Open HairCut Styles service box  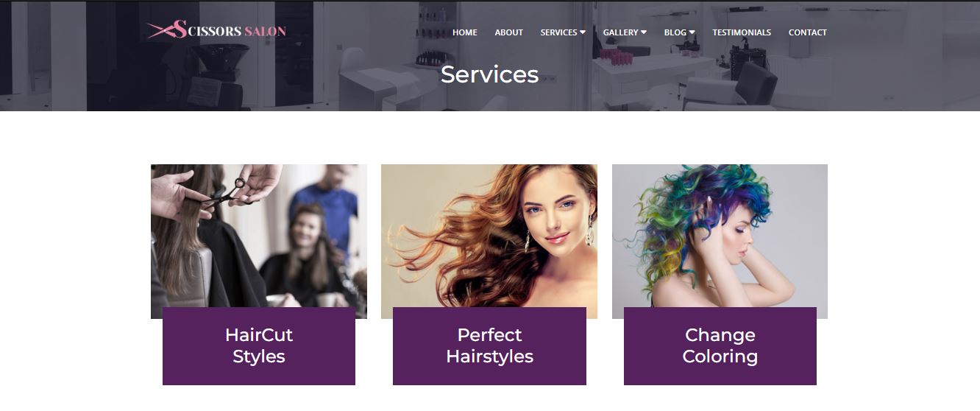[259, 346]
